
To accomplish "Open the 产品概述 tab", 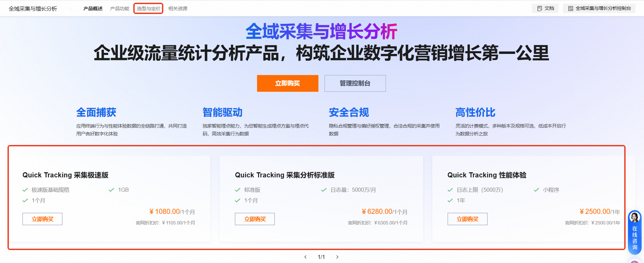I will click(93, 9).
